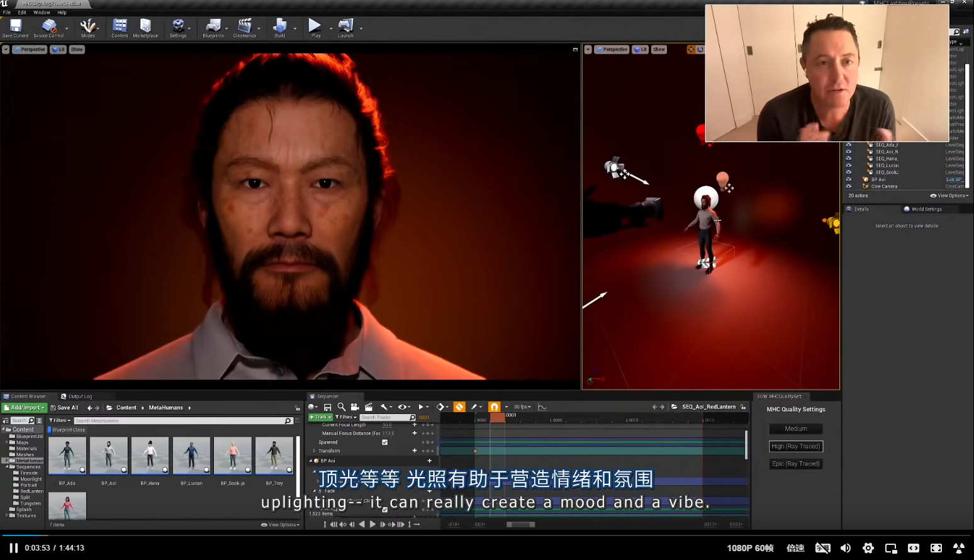
Task: Toggle visibility eye for SEQ_Ada_F
Action: (848, 145)
